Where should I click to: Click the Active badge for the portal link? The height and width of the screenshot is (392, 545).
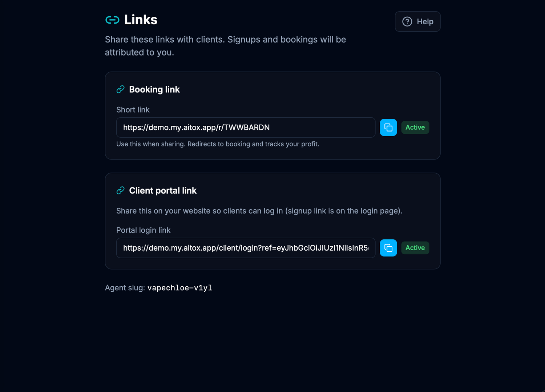[x=415, y=248]
